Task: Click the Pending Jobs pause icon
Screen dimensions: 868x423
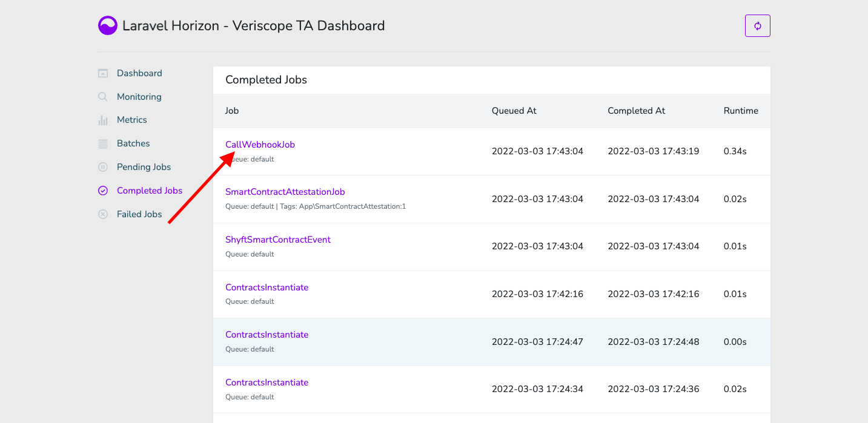Action: pos(103,167)
